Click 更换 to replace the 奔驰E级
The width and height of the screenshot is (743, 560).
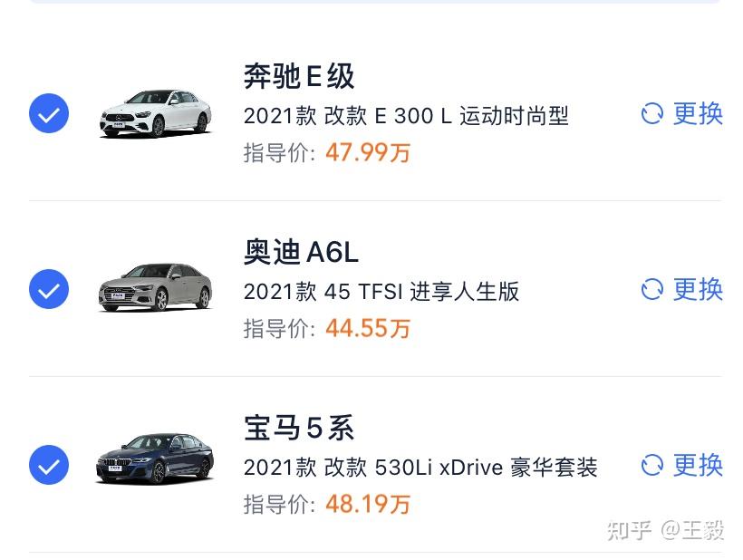pyautogui.click(x=697, y=114)
